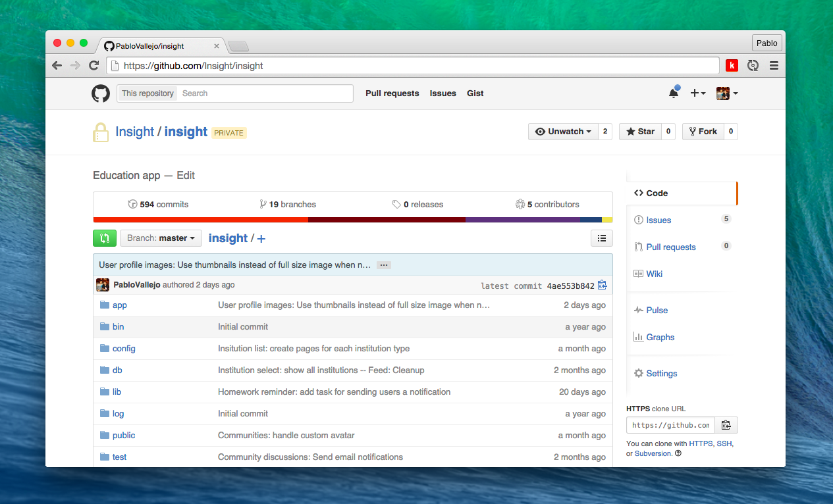This screenshot has height=504, width=833.
Task: Go back with browser back arrow
Action: pyautogui.click(x=57, y=65)
